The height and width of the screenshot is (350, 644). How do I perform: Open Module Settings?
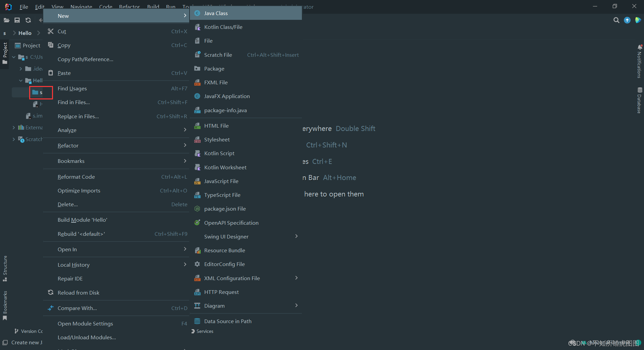(x=116, y=323)
